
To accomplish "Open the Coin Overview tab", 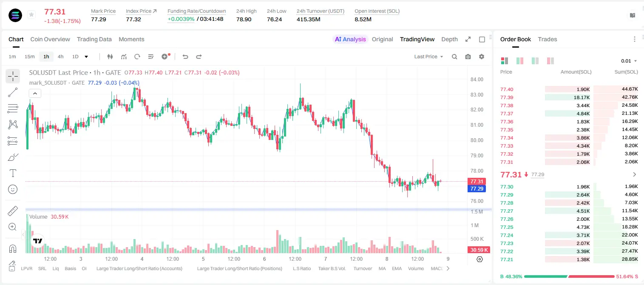I will (50, 39).
